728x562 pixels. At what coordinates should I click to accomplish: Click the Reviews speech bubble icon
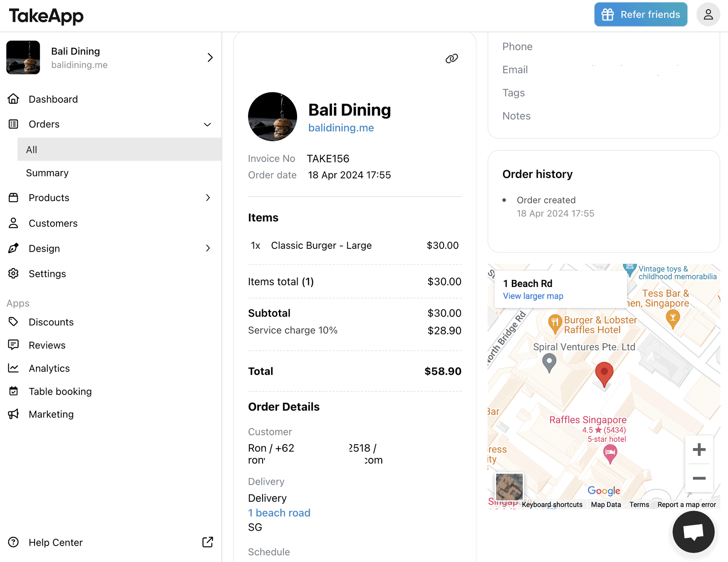[14, 345]
